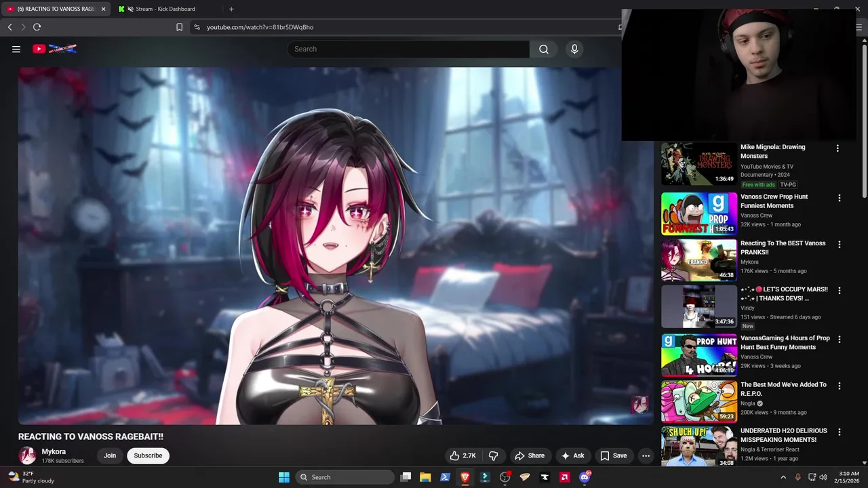Image resolution: width=868 pixels, height=488 pixels.
Task: Show hidden system tray icons
Action: click(x=783, y=477)
